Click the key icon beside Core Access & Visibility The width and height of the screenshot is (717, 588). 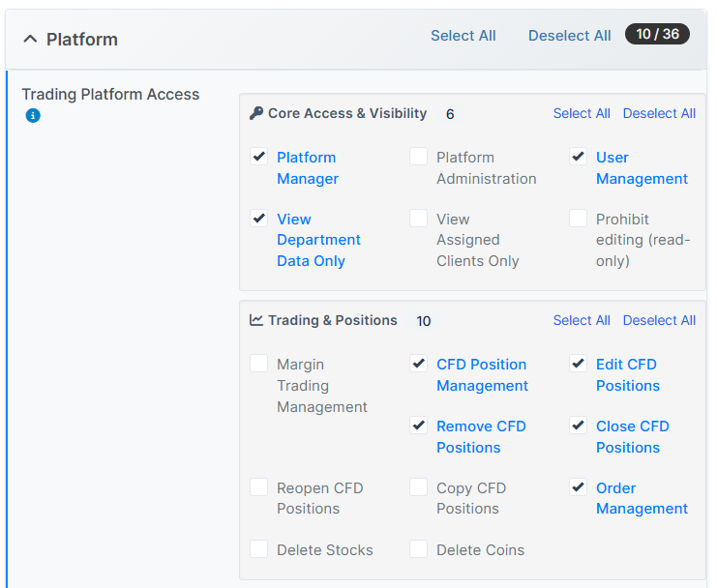256,113
